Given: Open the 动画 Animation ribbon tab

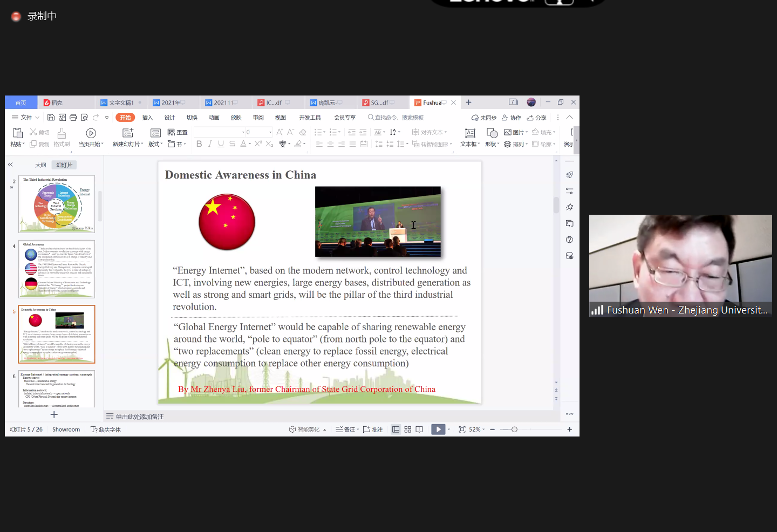Looking at the screenshot, I should coord(214,118).
